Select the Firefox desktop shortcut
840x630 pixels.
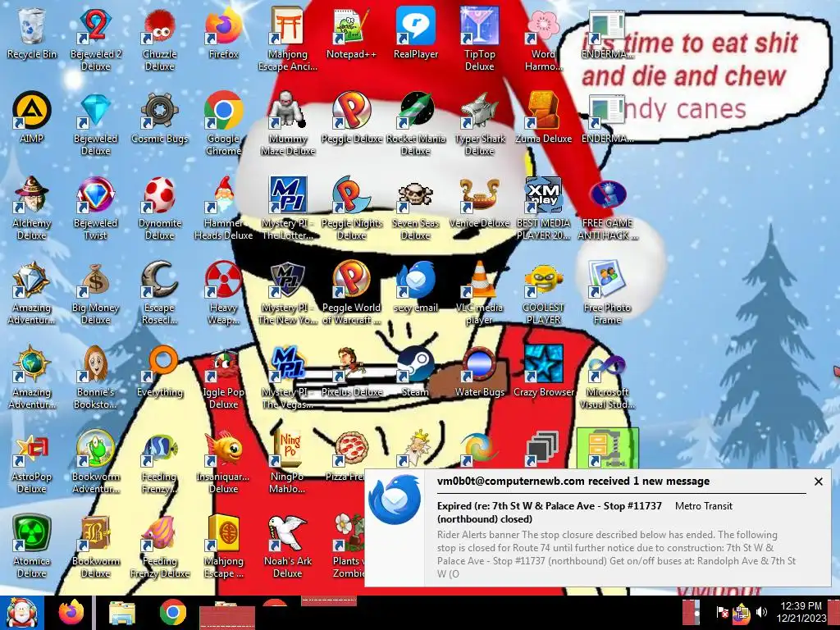point(223,33)
